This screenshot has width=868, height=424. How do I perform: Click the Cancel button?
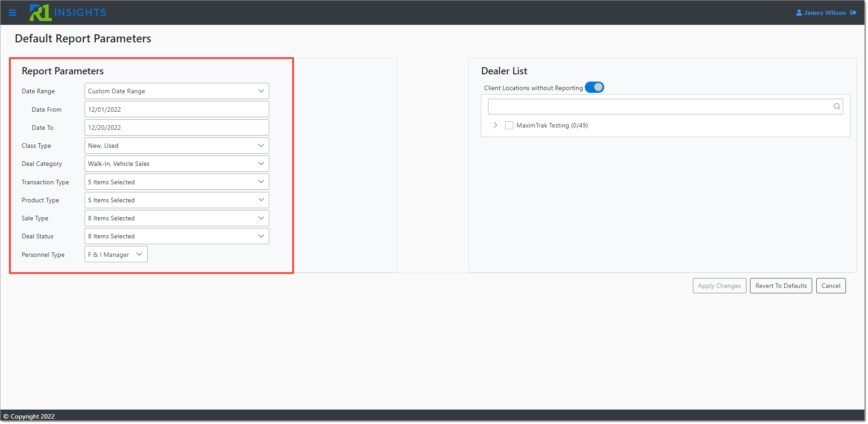click(x=831, y=286)
